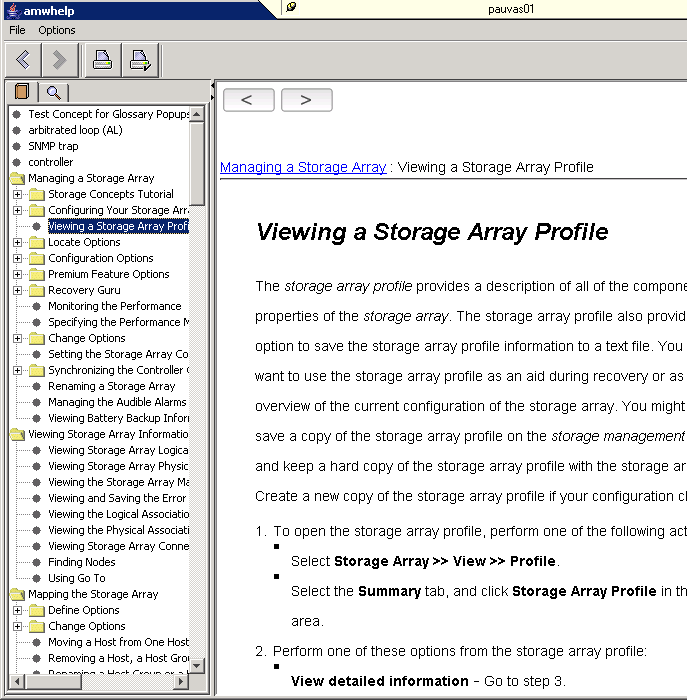This screenshot has height=700, width=687.
Task: Expand the Premium Feature Options node
Action: pos(17,274)
